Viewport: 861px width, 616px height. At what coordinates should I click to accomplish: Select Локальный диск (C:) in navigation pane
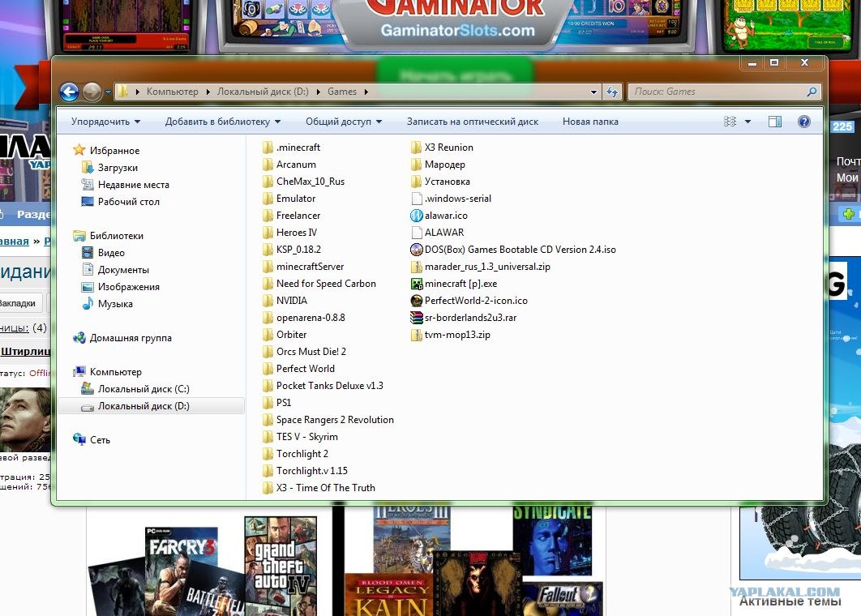point(143,389)
